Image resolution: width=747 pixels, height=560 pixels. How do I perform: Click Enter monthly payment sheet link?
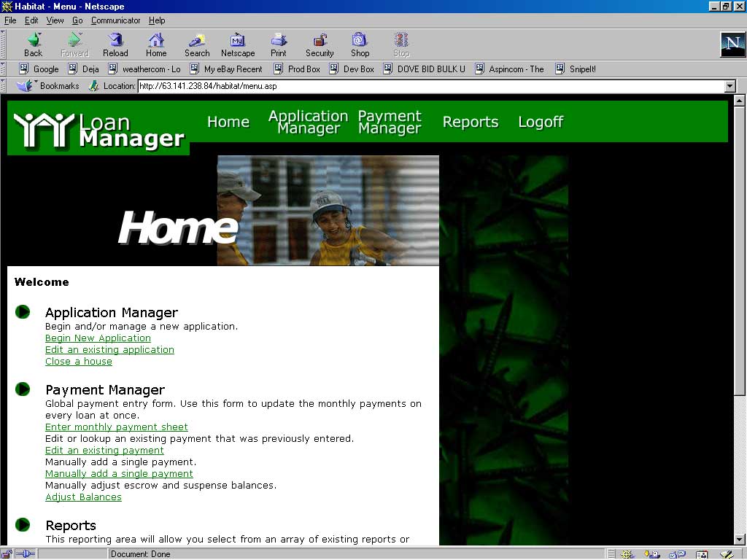click(117, 427)
